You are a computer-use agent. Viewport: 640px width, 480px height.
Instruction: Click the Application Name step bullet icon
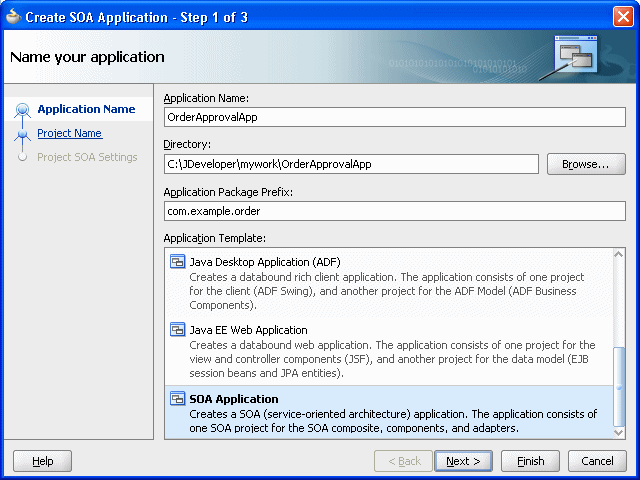pyautogui.click(x=23, y=109)
